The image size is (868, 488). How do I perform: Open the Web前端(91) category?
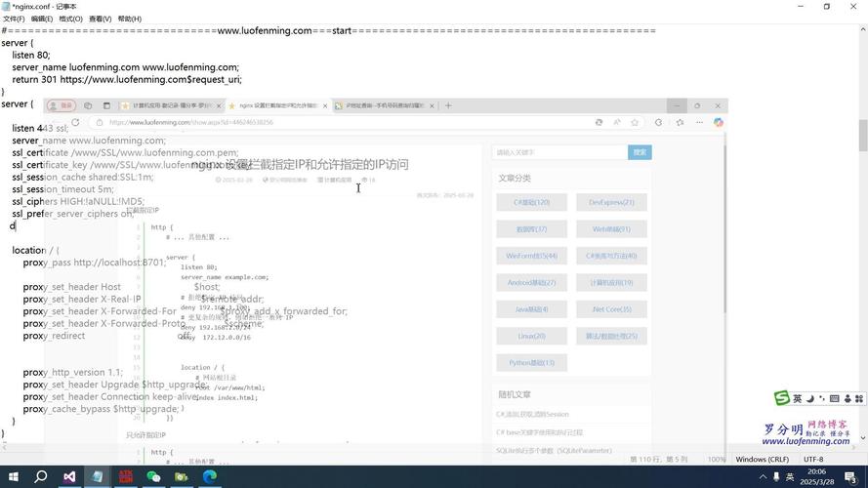[x=611, y=229]
